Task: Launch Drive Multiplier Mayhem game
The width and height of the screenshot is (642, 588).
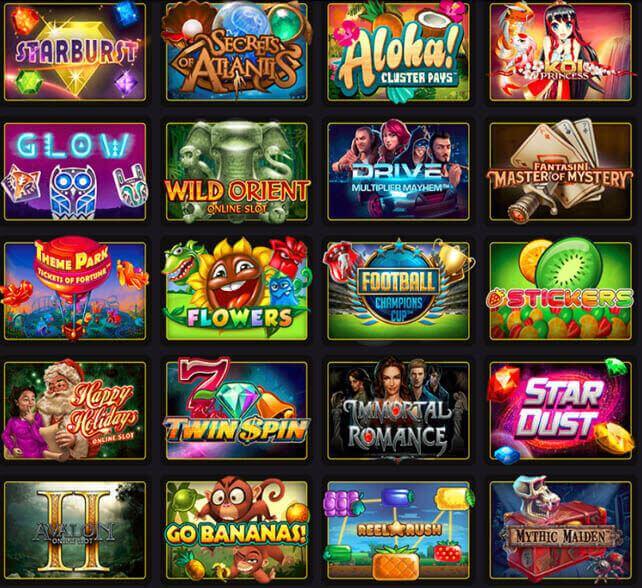Action: [x=398, y=171]
